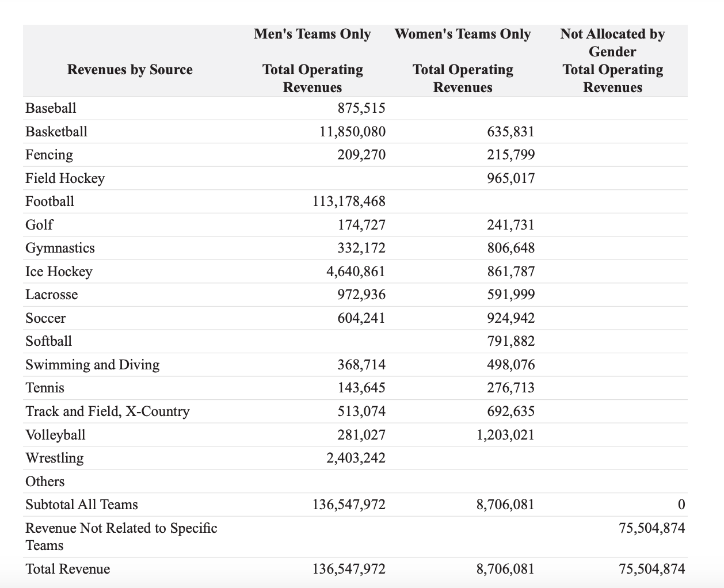Select men's Volleyball value 281,027
The image size is (724, 588).
(x=361, y=435)
